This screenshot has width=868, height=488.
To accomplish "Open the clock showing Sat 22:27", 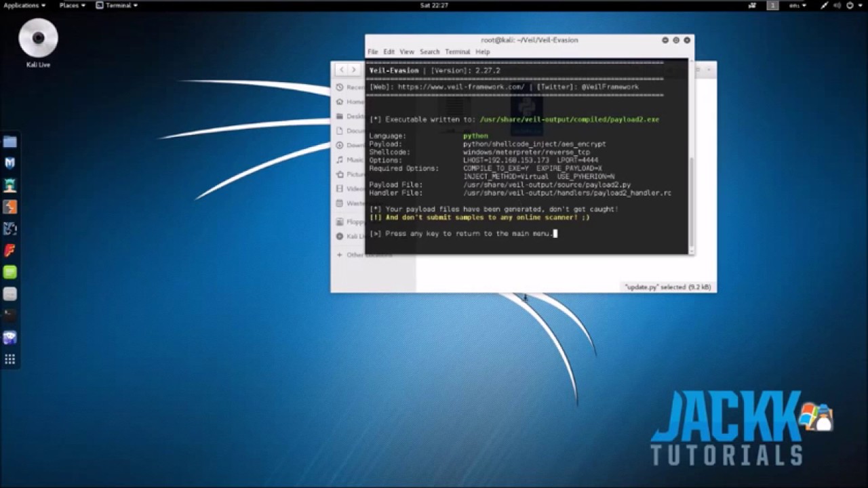I will pyautogui.click(x=434, y=5).
